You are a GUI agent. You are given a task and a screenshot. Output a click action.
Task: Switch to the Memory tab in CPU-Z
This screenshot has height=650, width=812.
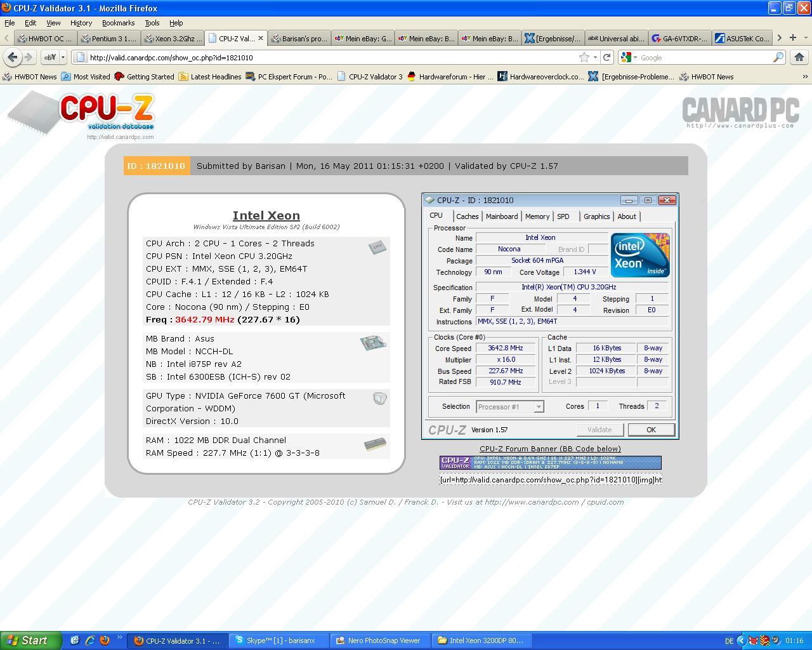[537, 216]
